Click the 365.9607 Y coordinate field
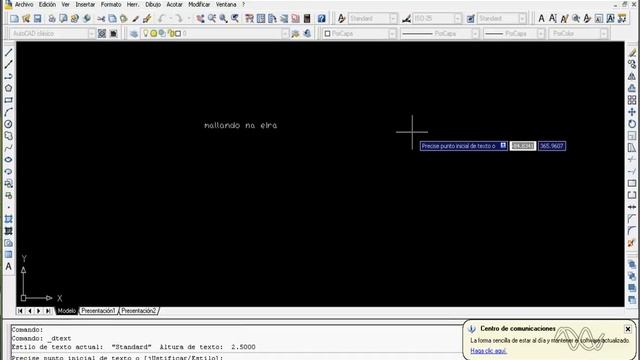Screen dimensions: 640x360 point(552,146)
